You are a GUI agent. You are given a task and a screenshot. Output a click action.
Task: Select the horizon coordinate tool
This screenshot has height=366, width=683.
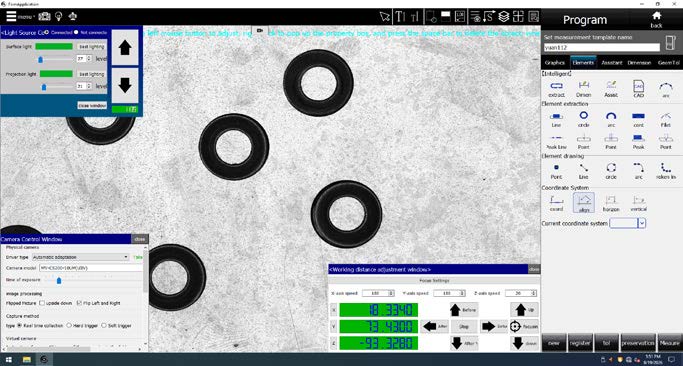(611, 203)
